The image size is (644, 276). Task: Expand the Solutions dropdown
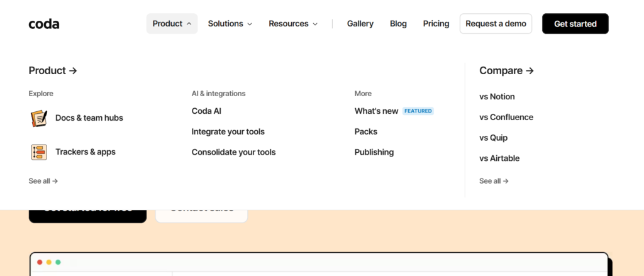click(230, 24)
